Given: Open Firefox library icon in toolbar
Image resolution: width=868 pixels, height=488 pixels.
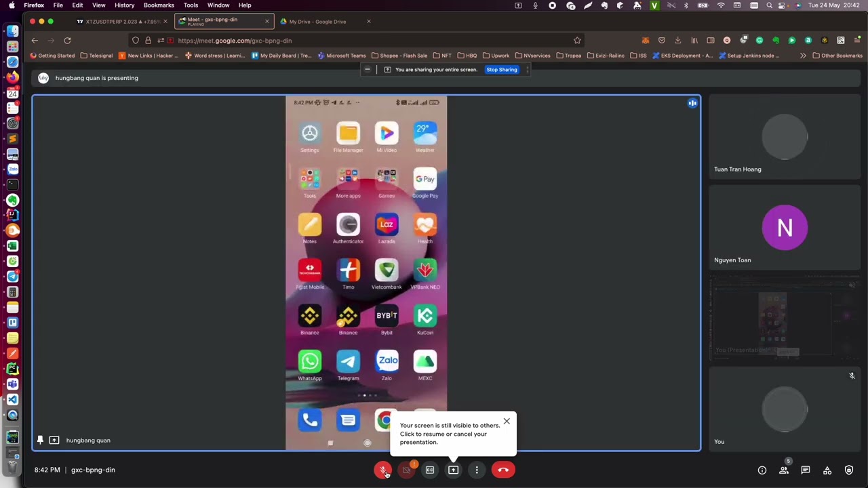Looking at the screenshot, I should (x=694, y=41).
